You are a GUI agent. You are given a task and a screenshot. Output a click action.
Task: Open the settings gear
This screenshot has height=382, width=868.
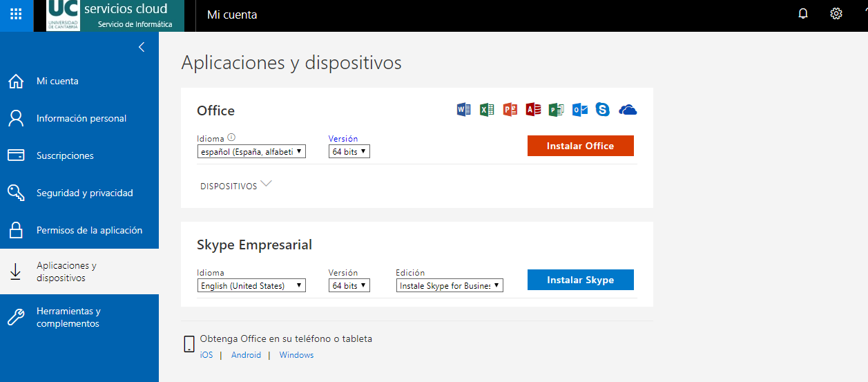click(x=836, y=14)
